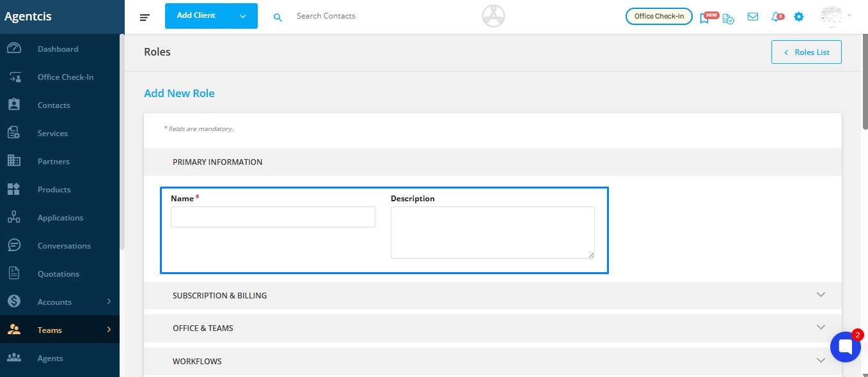The width and height of the screenshot is (868, 377).
Task: Open the settings gear icon
Action: [799, 17]
